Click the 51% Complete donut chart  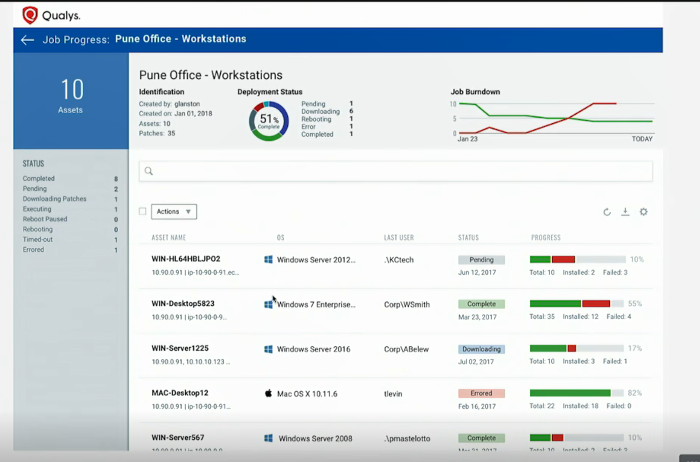(x=269, y=121)
